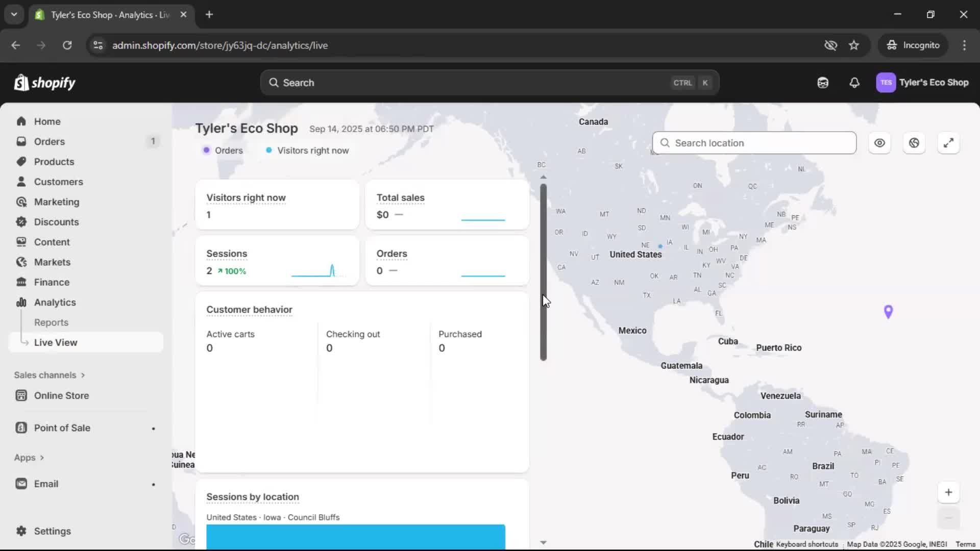Viewport: 980px width, 551px height.
Task: Click the Search location field
Action: pos(754,143)
